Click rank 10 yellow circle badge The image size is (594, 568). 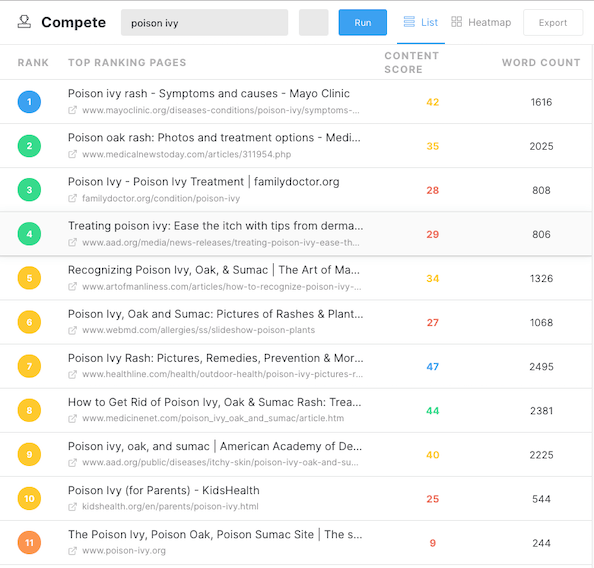pos(29,499)
